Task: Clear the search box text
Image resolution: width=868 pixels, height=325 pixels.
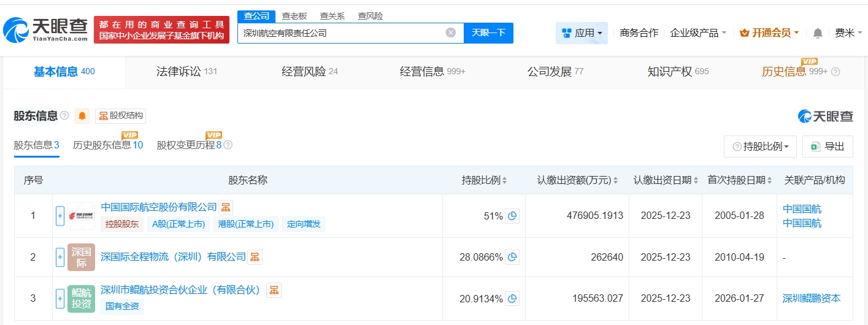Action: coord(451,33)
